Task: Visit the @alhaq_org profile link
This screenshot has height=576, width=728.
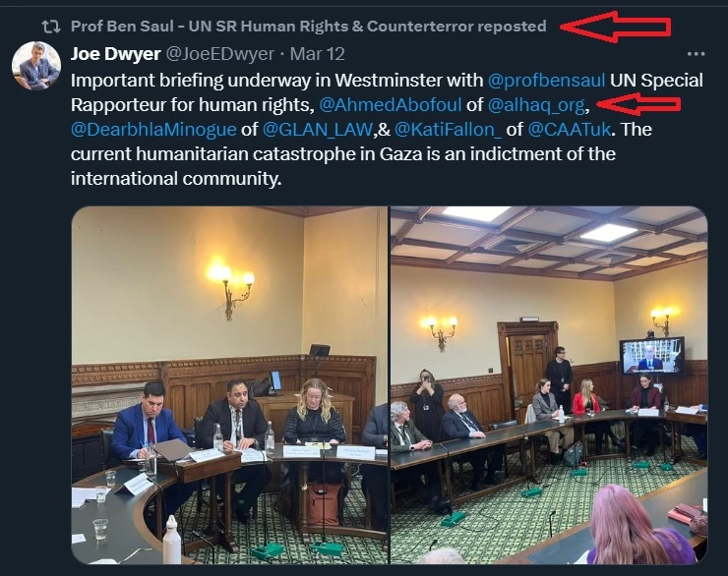Action: [536, 105]
